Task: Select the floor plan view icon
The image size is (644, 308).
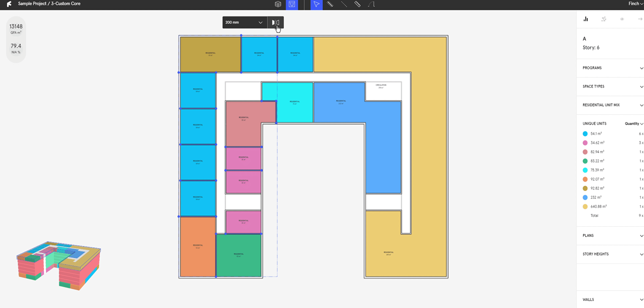Action: click(292, 4)
